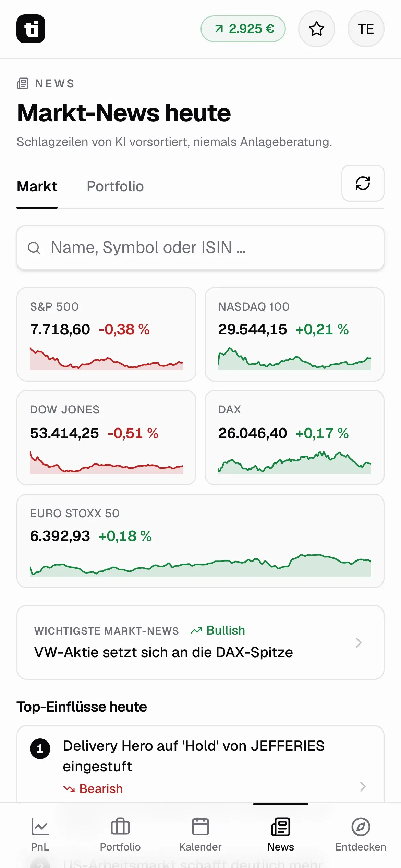Click the +0,17 % DAX change

pos(322,433)
